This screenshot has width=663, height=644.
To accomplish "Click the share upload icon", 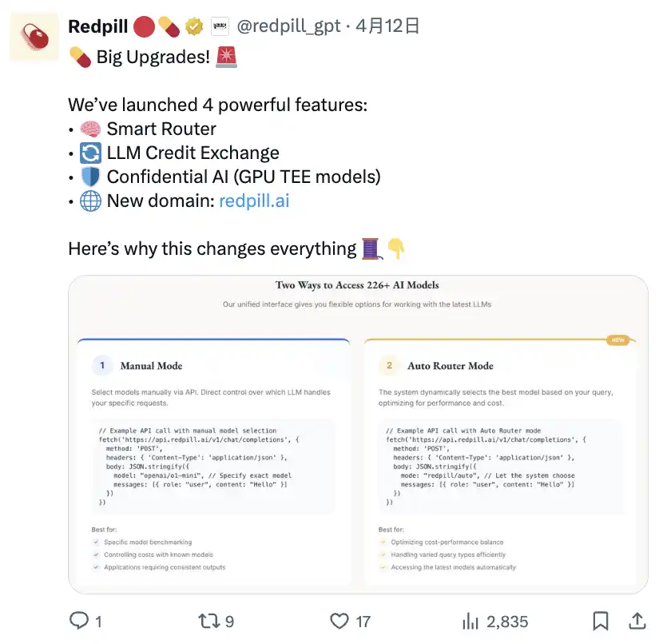I will click(637, 621).
